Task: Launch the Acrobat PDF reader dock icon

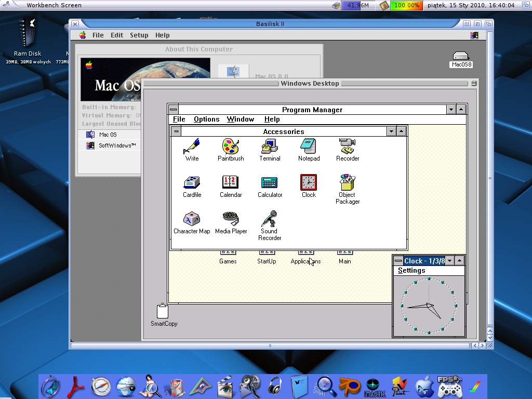Action: (76, 387)
